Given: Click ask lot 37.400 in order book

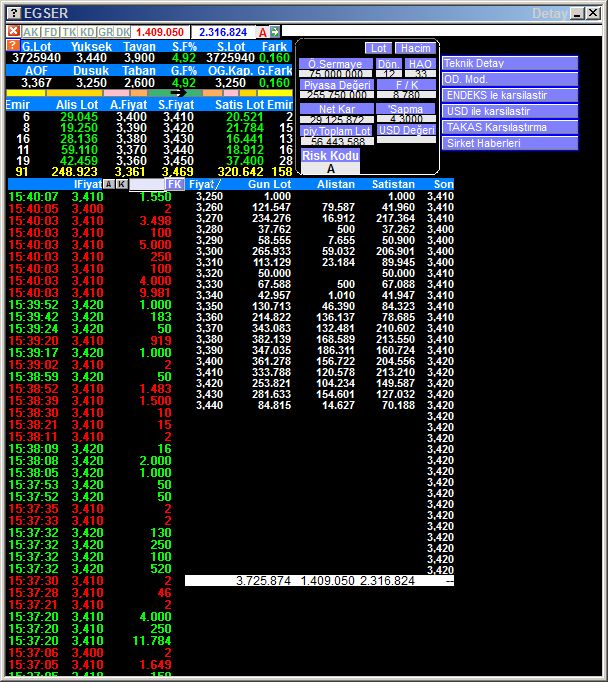Looking at the screenshot, I should click(x=245, y=161).
